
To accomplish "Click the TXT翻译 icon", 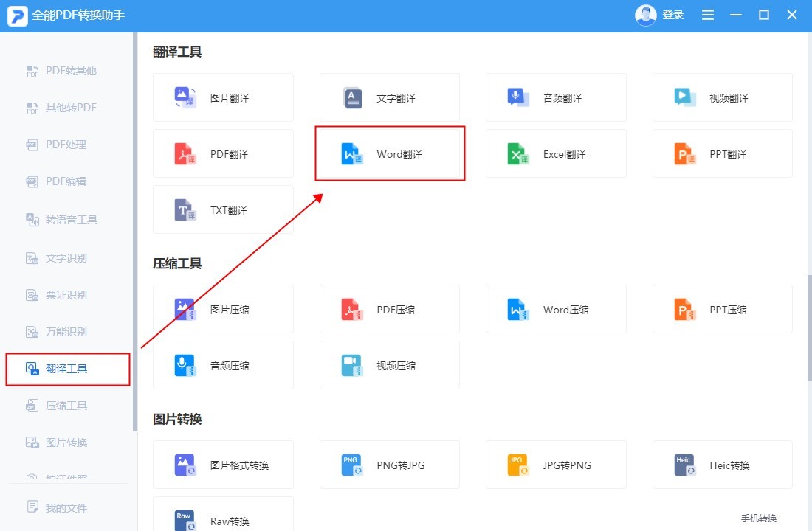I will 185,210.
